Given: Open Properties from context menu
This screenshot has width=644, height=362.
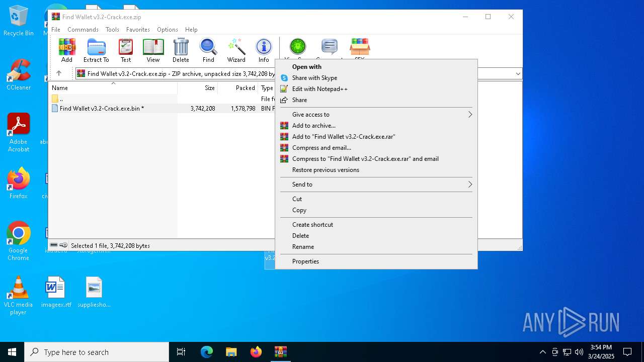Looking at the screenshot, I should click(376, 261).
